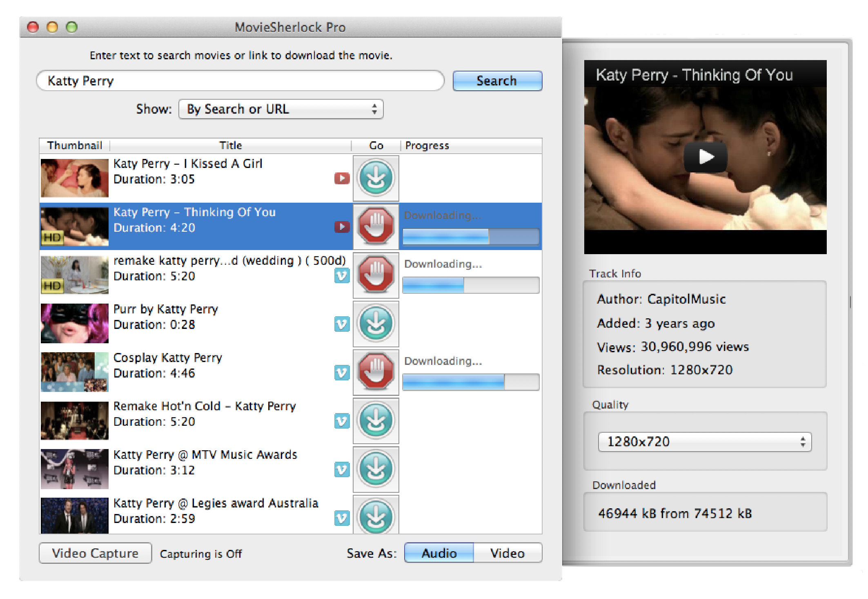The image size is (868, 599).
Task: Open Vimeo source of 'Remake Hot'n Cold'
Action: pos(342,421)
